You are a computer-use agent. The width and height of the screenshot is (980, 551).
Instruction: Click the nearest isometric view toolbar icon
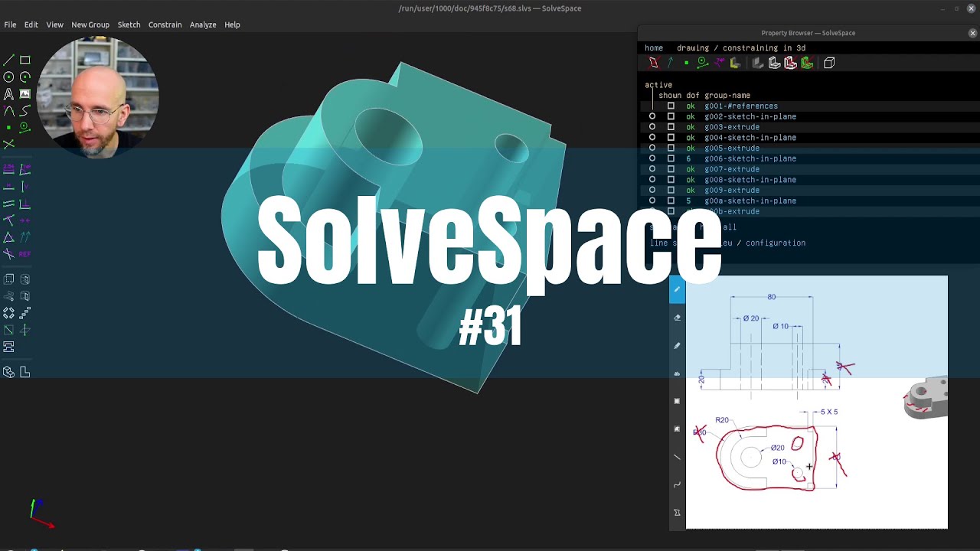[x=8, y=372]
